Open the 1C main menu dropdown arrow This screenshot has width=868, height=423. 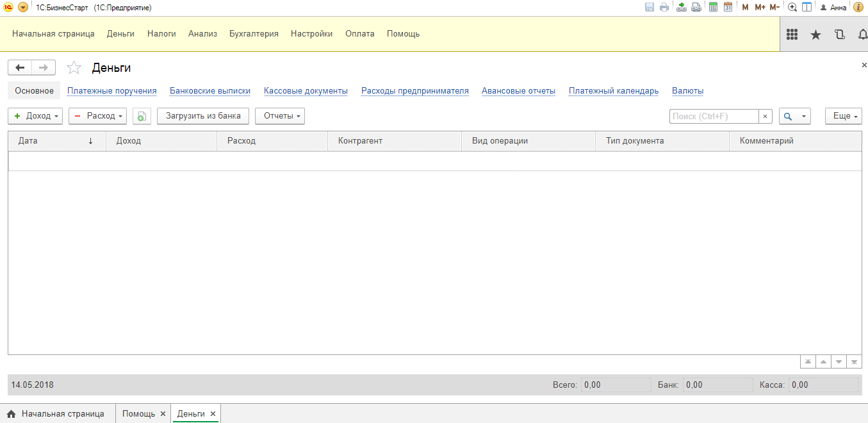pyautogui.click(x=23, y=8)
